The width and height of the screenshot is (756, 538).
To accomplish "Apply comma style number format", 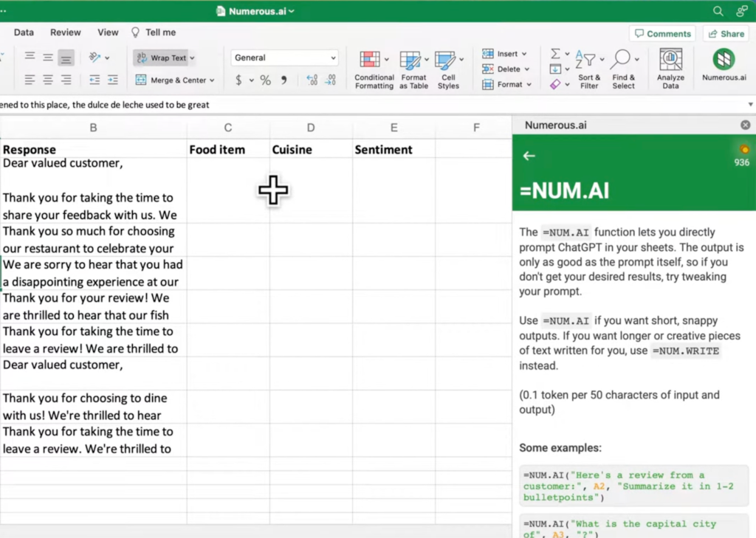I will [283, 80].
